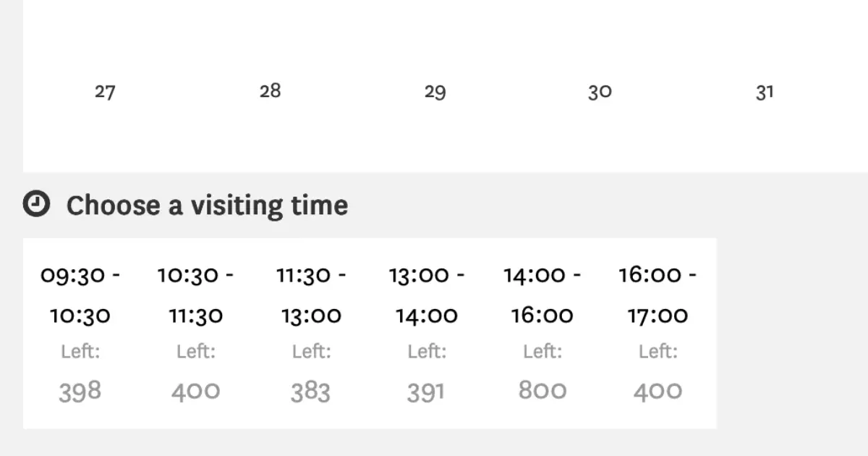Pick the 16:00 - 17:00 time slot
This screenshot has height=456, width=868.
(658, 334)
